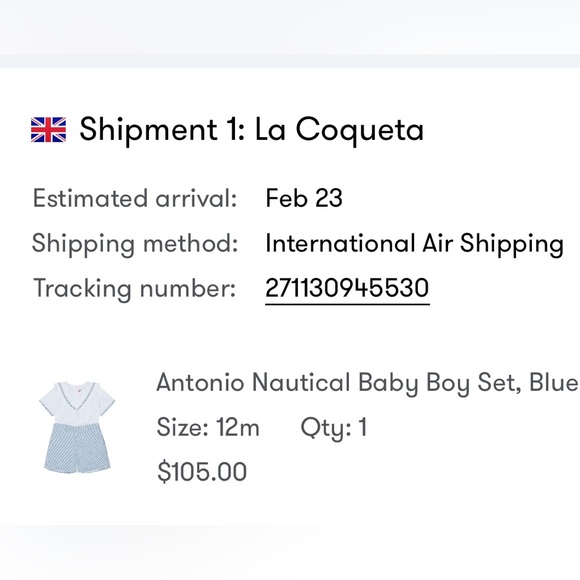
Task: Click the word Antonio in product name
Action: (x=200, y=382)
